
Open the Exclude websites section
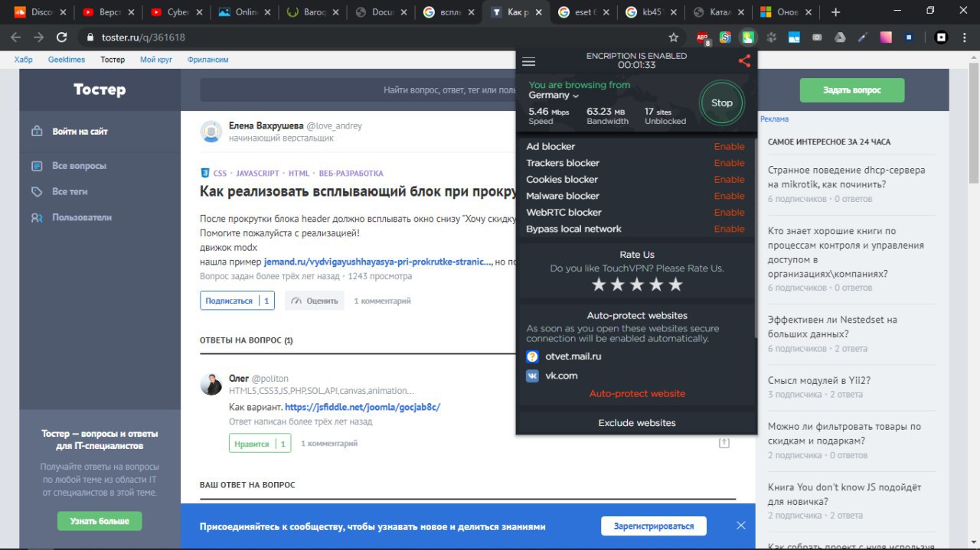pos(637,423)
